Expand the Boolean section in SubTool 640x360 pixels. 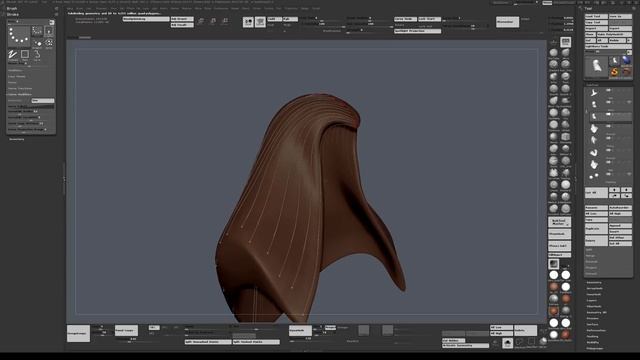(592, 262)
